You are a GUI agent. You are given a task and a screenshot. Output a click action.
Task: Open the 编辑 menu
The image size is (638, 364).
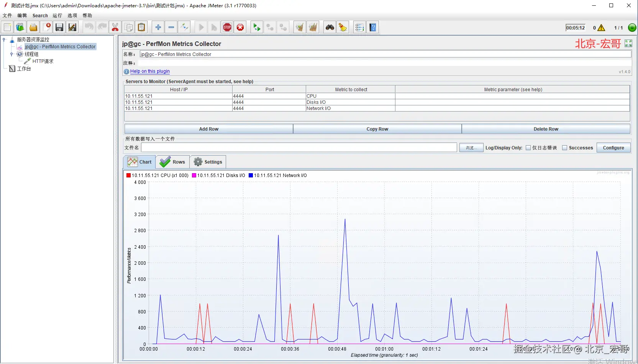22,16
